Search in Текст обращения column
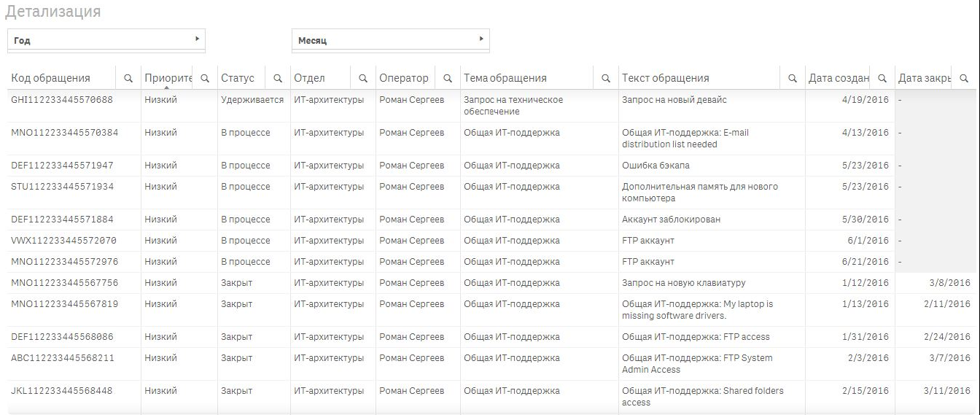 [x=793, y=79]
